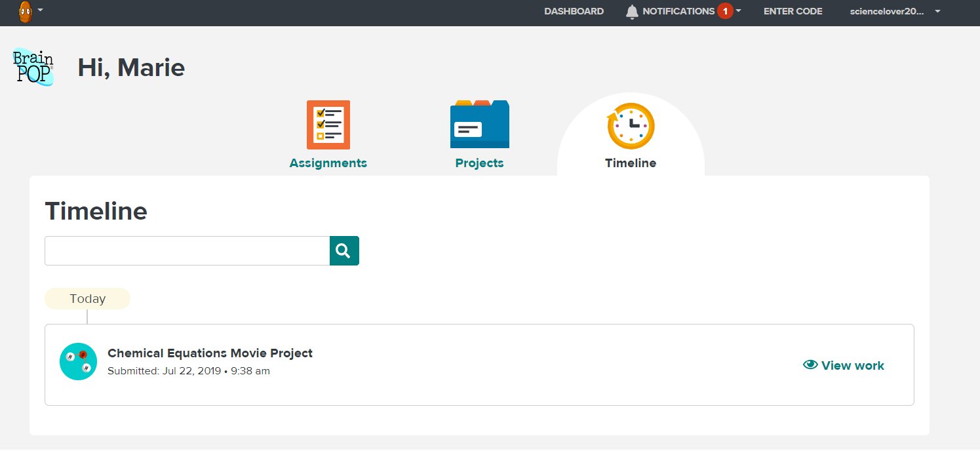Click the magnifying glass search button
The height and width of the screenshot is (472, 980).
tap(344, 250)
